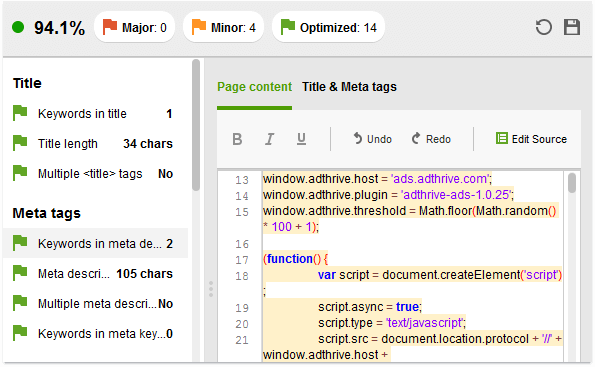Click the green flag beside Keywords in meta de...
Viewport: 595px width, 367px height.
pyautogui.click(x=20, y=243)
